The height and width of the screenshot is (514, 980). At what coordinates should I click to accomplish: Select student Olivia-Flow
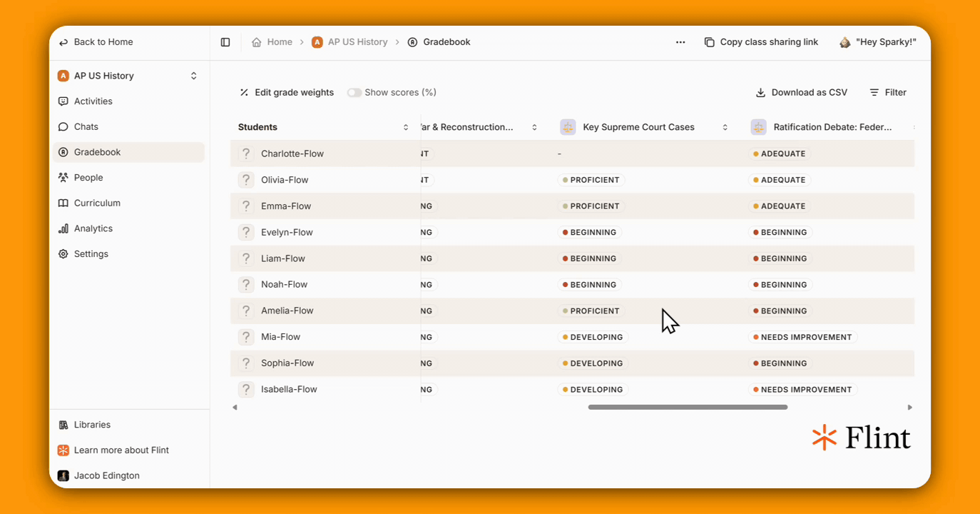click(285, 180)
